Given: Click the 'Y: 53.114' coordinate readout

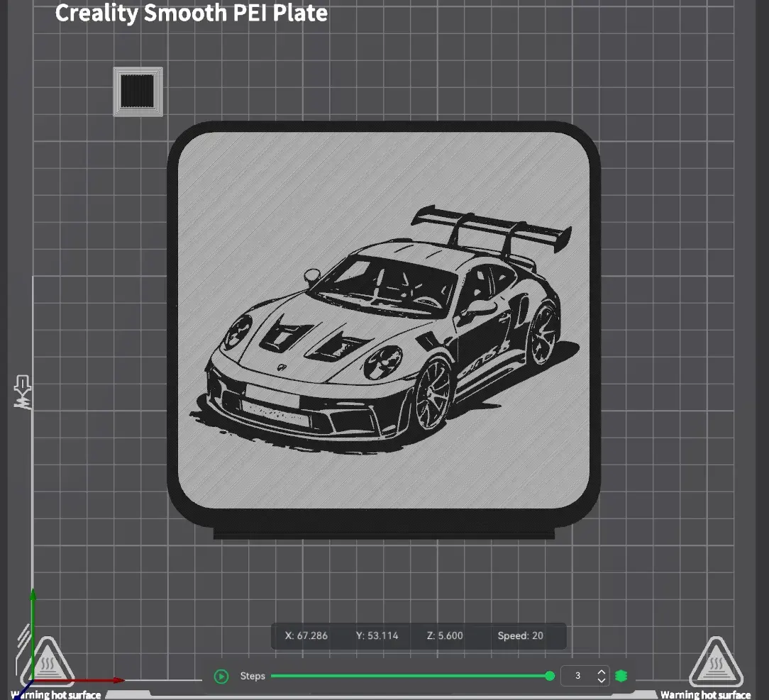Looking at the screenshot, I should point(377,635).
